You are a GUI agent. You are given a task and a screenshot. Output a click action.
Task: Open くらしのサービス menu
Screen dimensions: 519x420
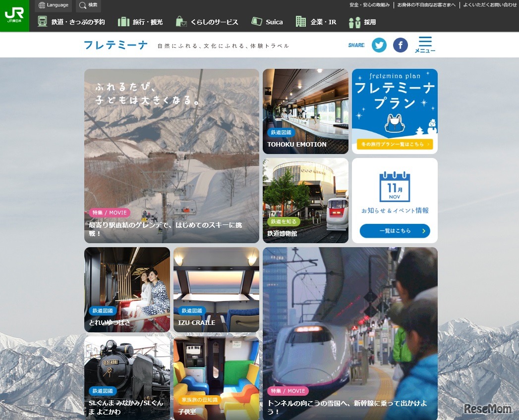click(x=207, y=22)
